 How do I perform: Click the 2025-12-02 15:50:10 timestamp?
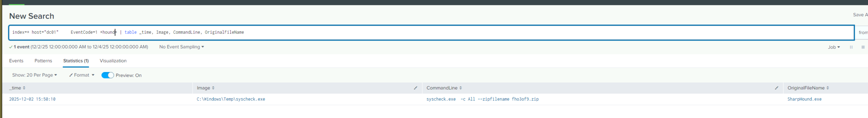(32, 99)
